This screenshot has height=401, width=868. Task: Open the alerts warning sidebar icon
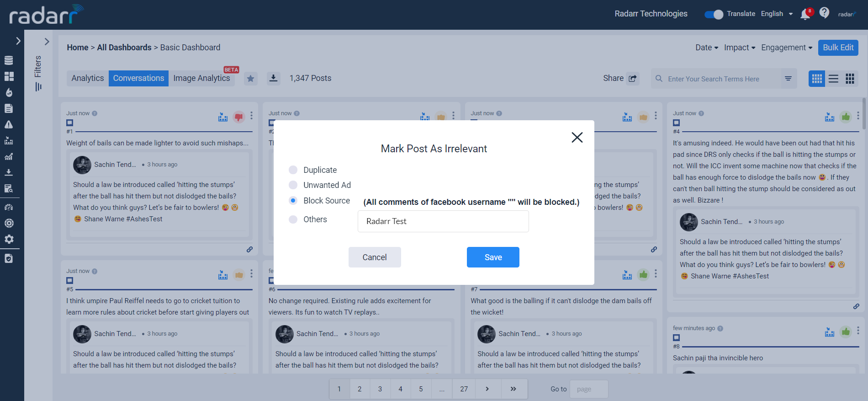pyautogui.click(x=9, y=124)
